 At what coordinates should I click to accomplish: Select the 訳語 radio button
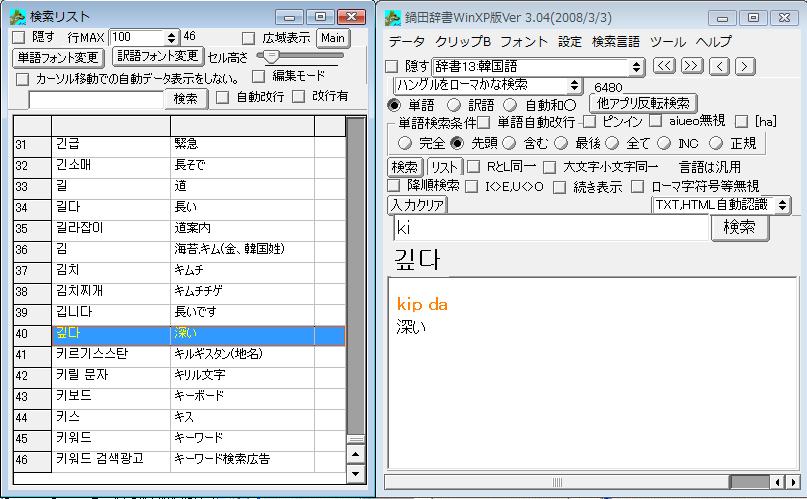(453, 105)
